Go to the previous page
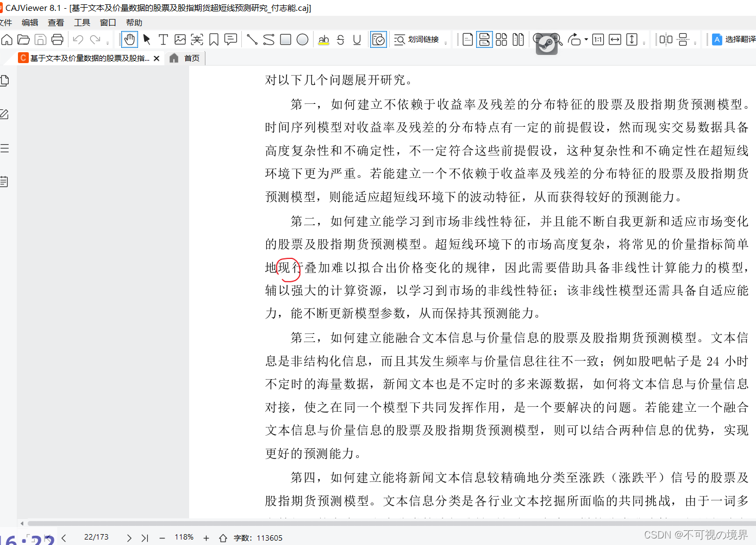Viewport: 756px width, 545px height. click(x=64, y=538)
